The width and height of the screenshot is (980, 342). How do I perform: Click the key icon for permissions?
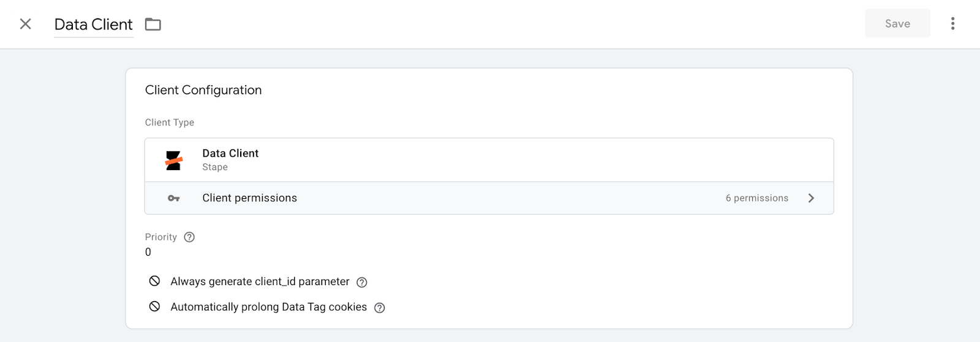(174, 198)
